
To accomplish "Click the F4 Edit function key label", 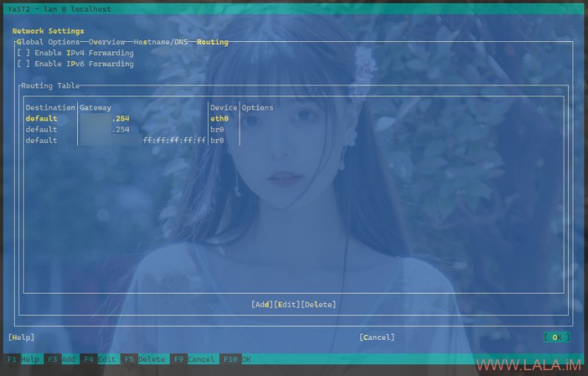I will [x=100, y=360].
